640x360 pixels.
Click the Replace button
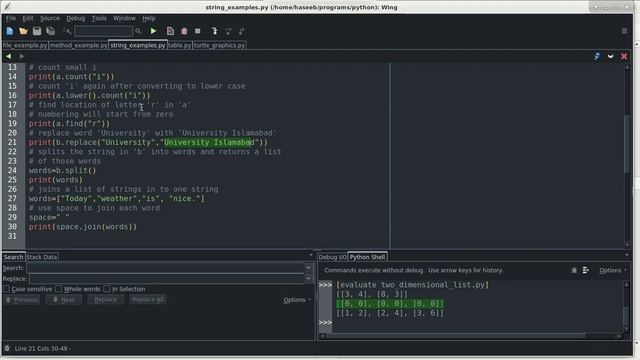[106, 300]
